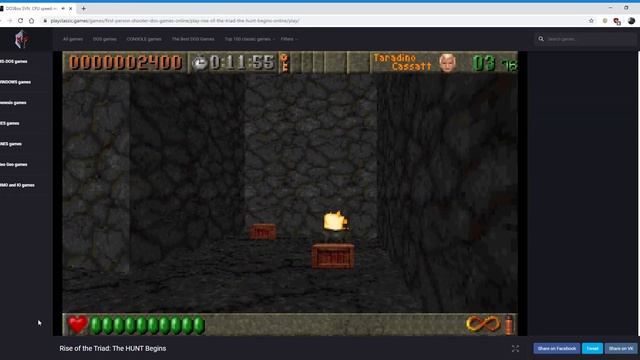Select SNES games in the sidebar
Screen dimensions: 640x360
click(11, 144)
